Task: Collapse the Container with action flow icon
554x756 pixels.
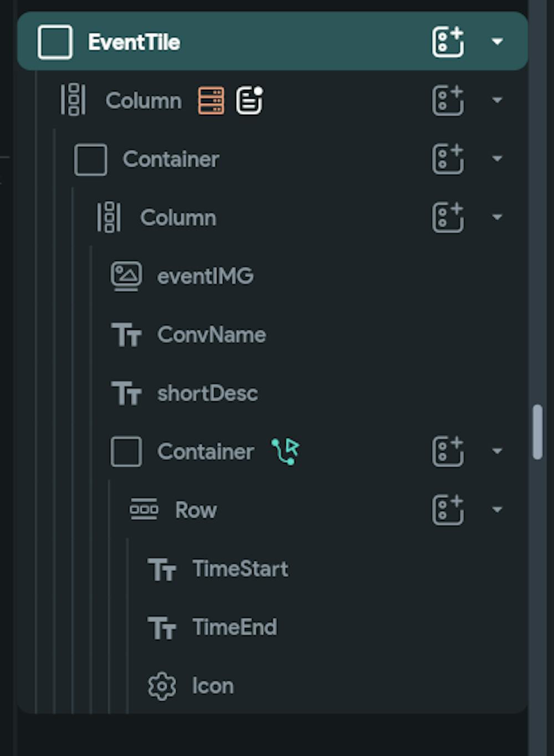Action: click(497, 451)
